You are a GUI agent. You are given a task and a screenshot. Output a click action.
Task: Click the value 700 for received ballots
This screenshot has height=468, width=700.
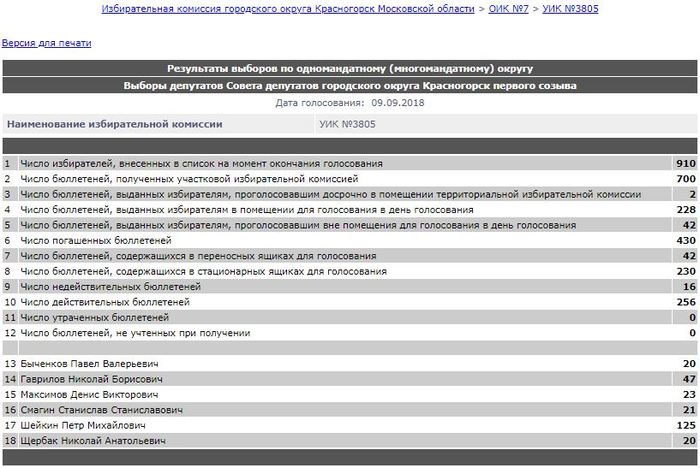coord(685,178)
